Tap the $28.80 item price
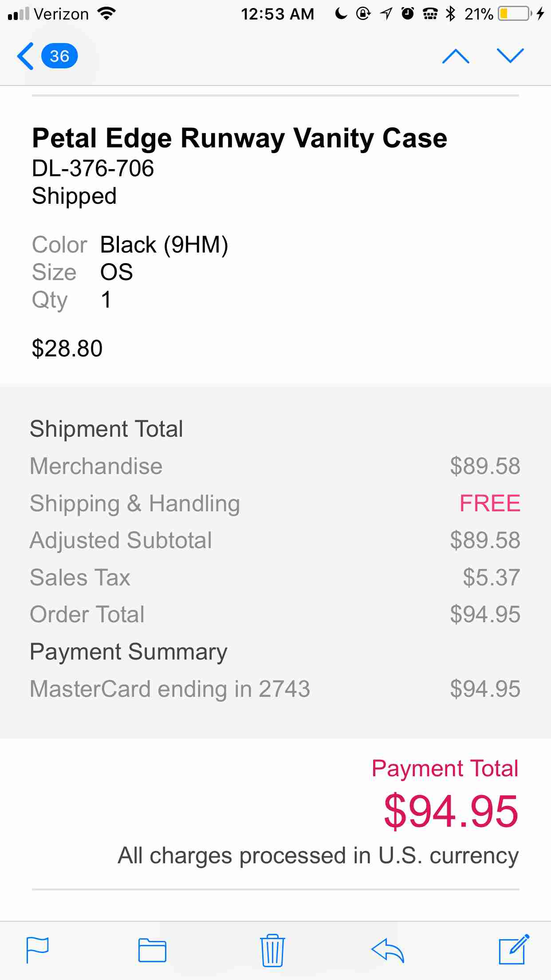This screenshot has height=980, width=551. [x=67, y=348]
